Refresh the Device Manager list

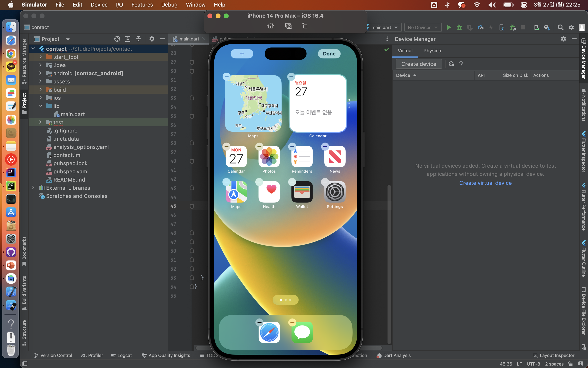coord(451,64)
